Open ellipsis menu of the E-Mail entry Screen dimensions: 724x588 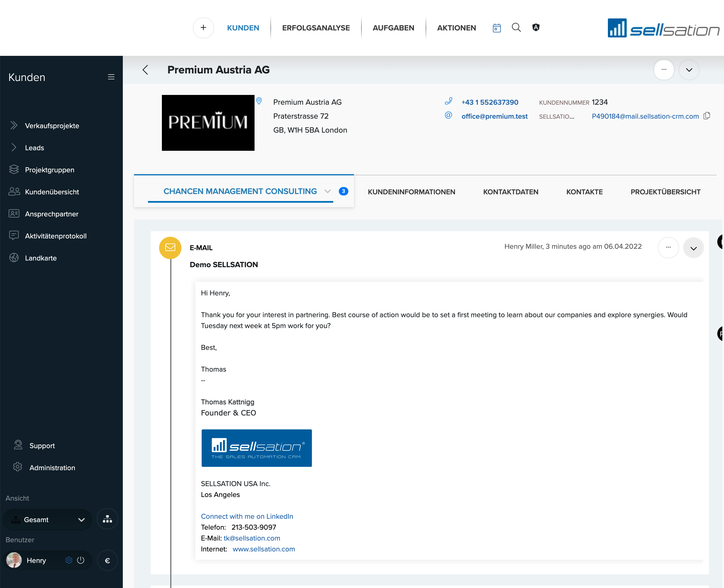click(668, 247)
